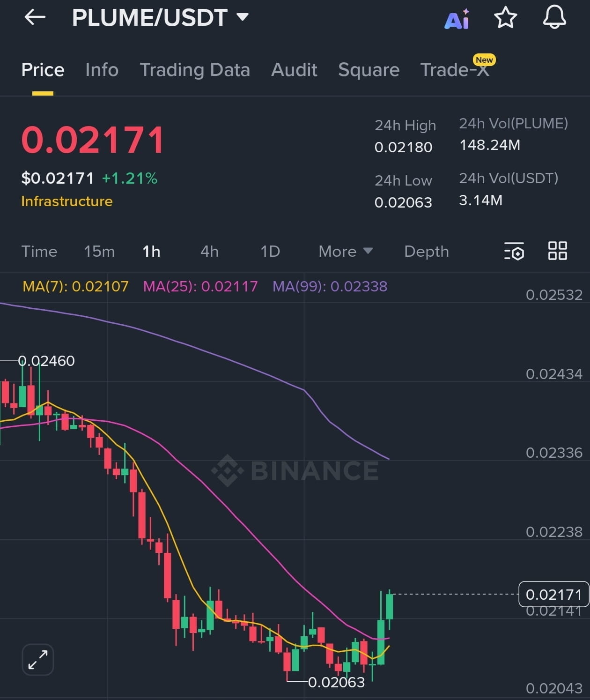Tap the large 0.02171 last price
The width and height of the screenshot is (590, 700).
click(x=93, y=140)
